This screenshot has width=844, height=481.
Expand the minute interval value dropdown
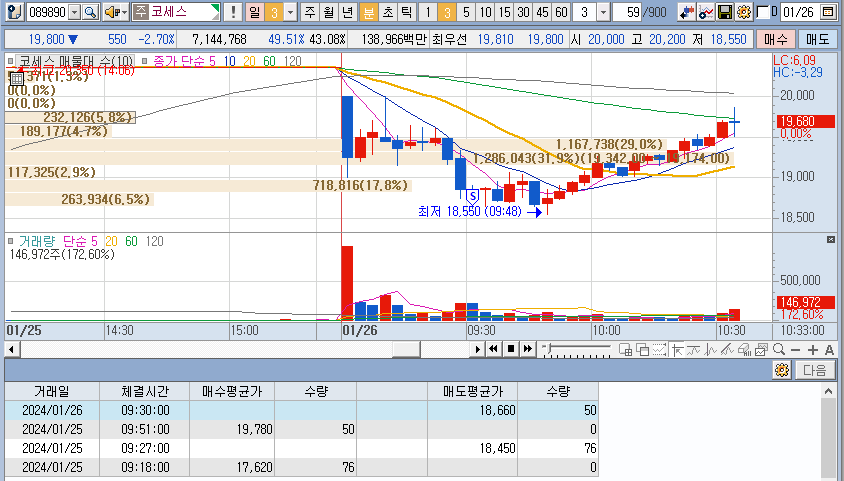click(x=603, y=12)
